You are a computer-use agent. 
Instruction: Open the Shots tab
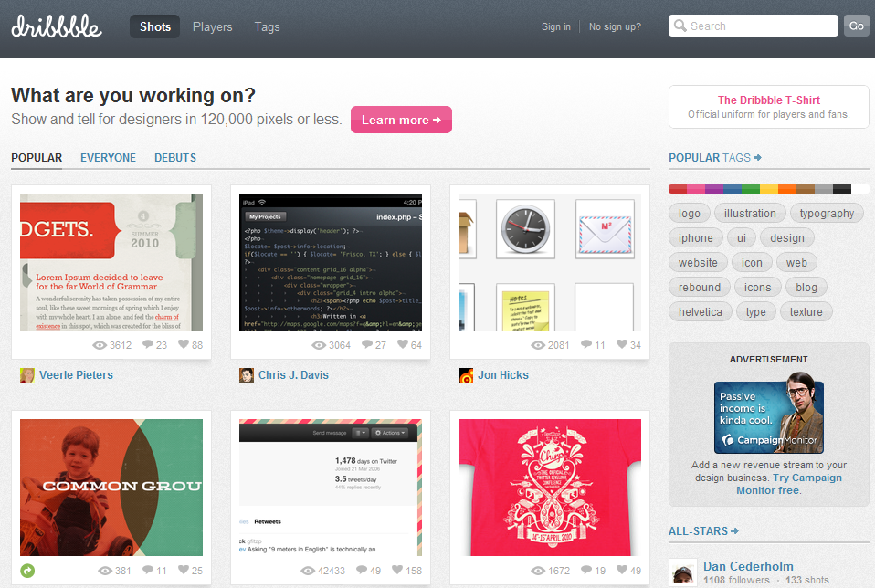pyautogui.click(x=155, y=26)
